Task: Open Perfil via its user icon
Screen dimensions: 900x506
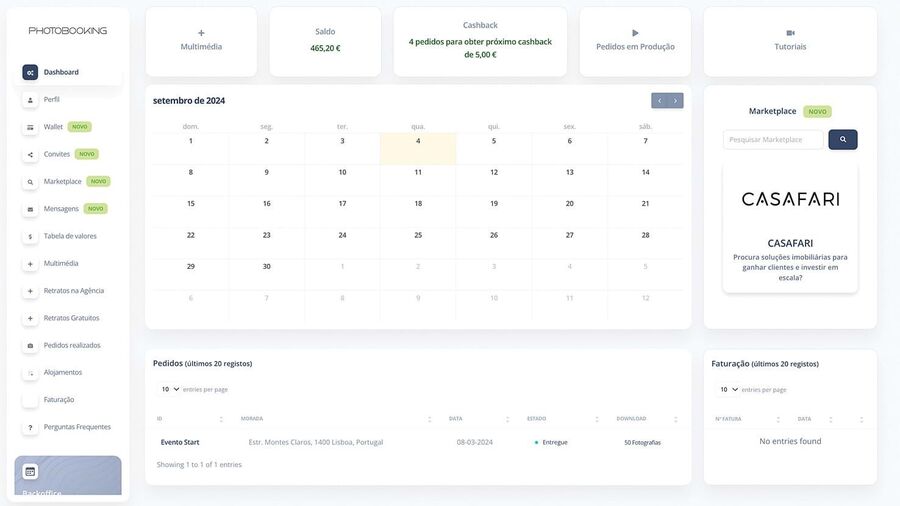Action: tap(31, 100)
